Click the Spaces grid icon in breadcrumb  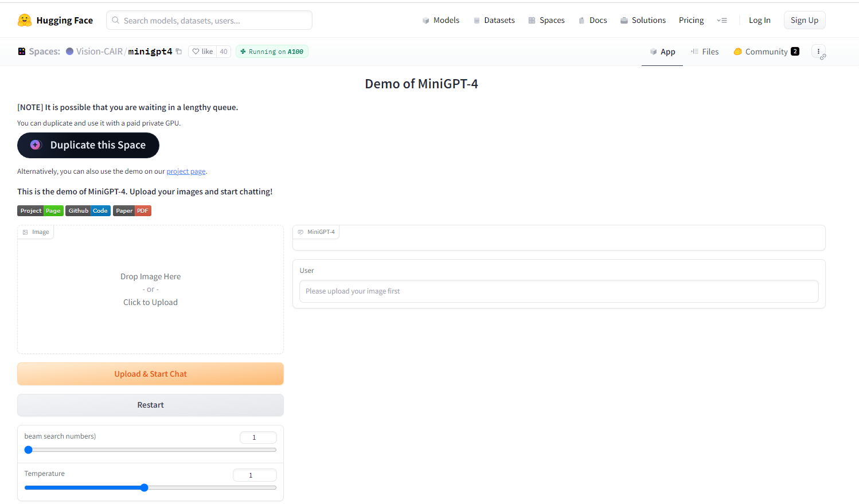pyautogui.click(x=22, y=52)
